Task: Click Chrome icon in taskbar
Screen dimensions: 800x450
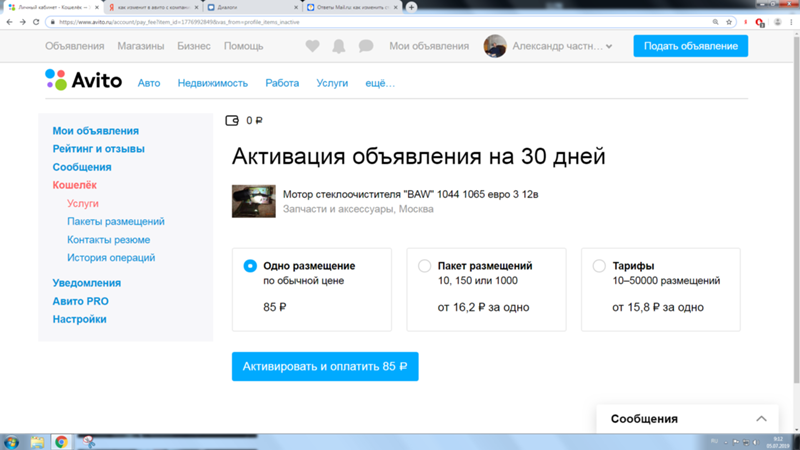Action: tap(61, 442)
